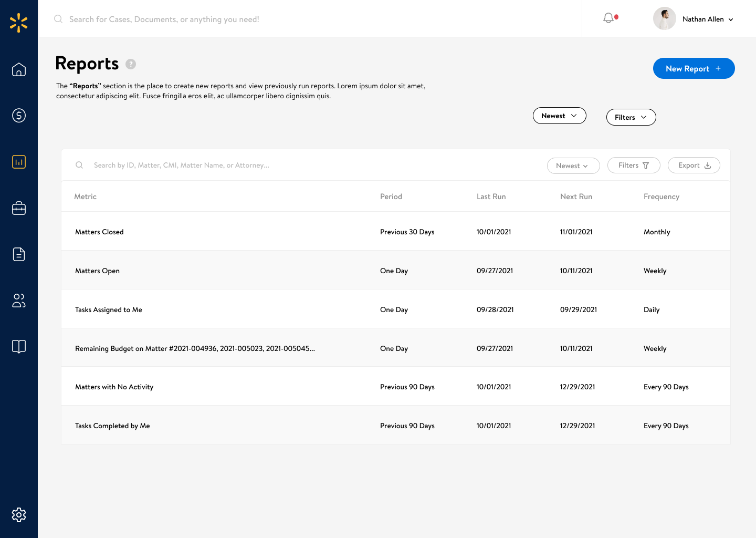
Task: Click the open book icon in sidebar
Action: click(x=19, y=347)
